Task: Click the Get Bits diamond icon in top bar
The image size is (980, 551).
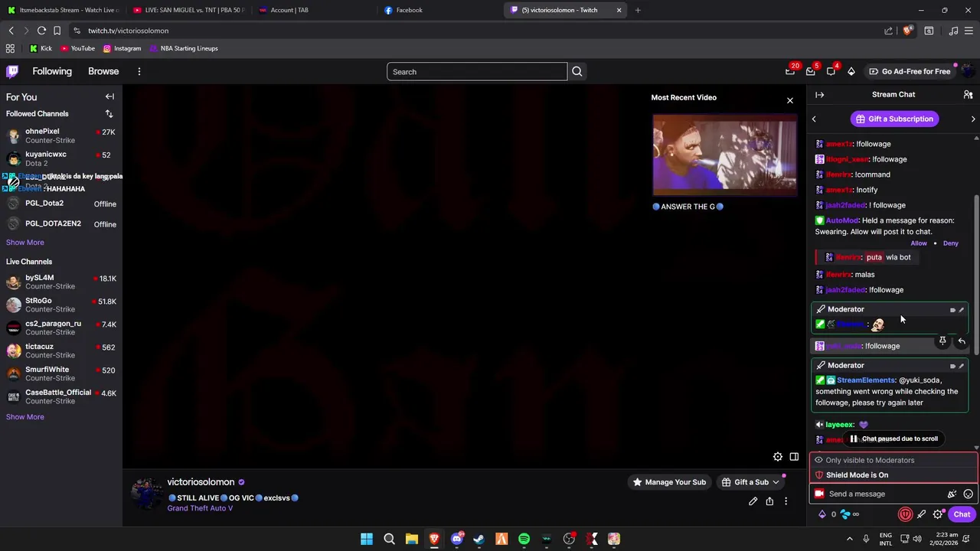Action: click(x=851, y=71)
